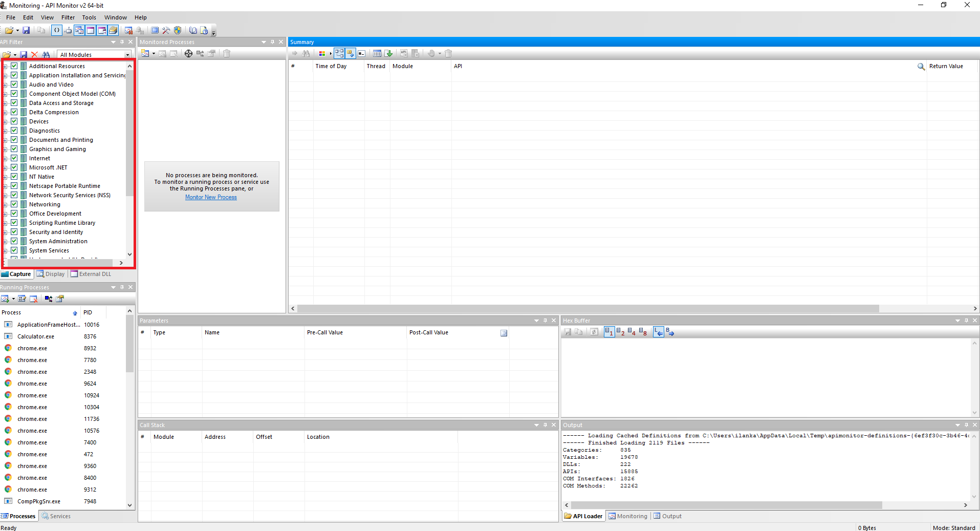The width and height of the screenshot is (980, 531).
Task: Click the 8-byte grouping icon in Hex Buffer
Action: [643, 332]
